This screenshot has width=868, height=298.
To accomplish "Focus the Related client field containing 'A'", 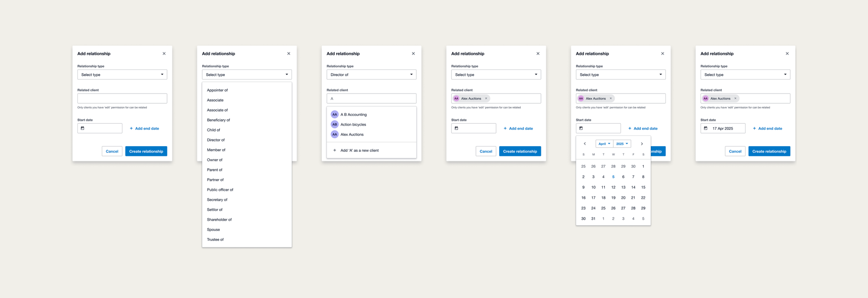I will tap(371, 99).
